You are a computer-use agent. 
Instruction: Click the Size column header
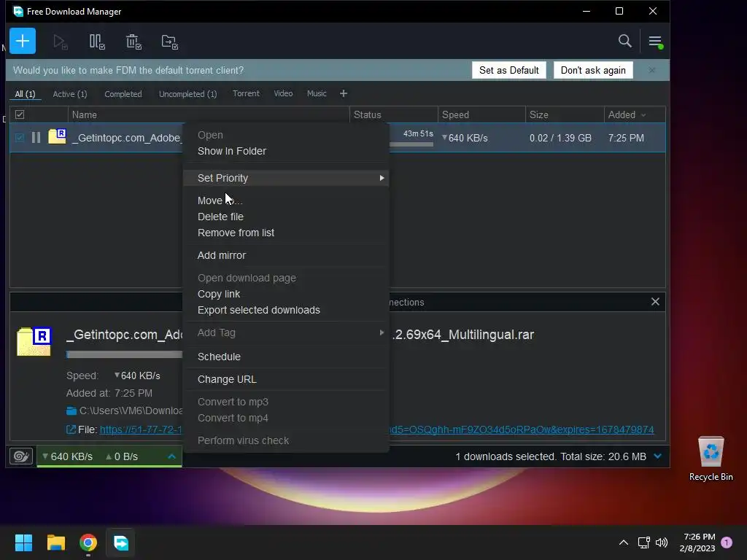[x=565, y=114]
